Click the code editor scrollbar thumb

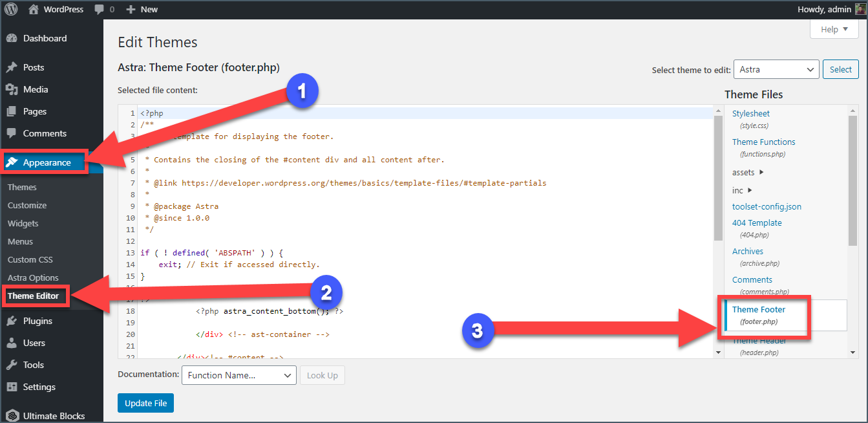click(718, 178)
